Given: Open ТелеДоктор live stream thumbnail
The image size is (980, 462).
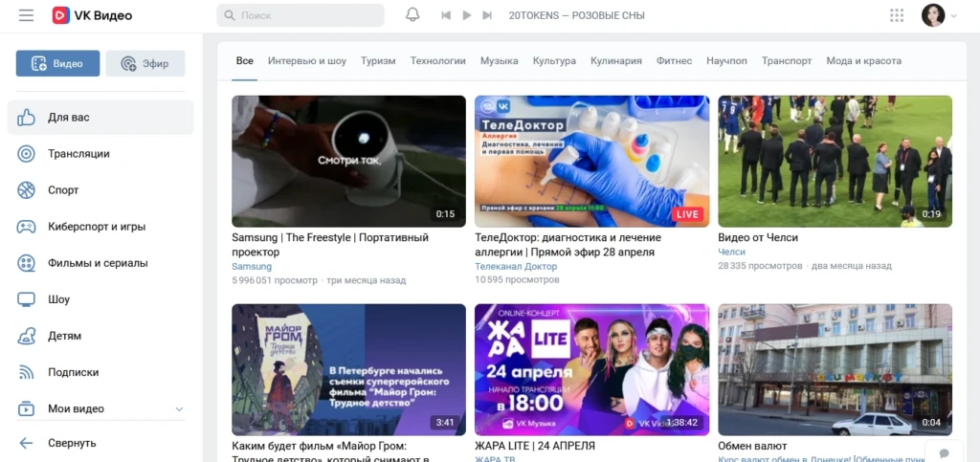Looking at the screenshot, I should 591,161.
